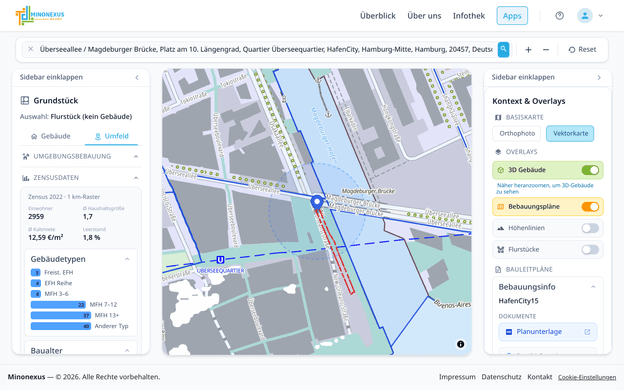
Task: Open the Über uns menu item
Action: (424, 16)
